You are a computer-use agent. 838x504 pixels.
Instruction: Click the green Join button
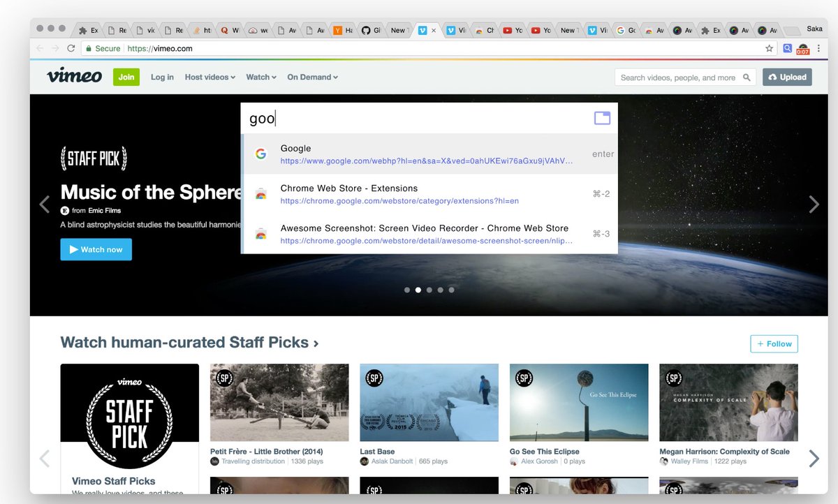pos(126,77)
